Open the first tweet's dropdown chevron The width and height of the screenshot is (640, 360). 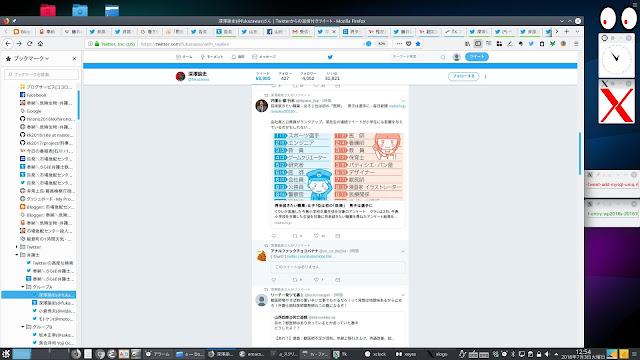403,101
